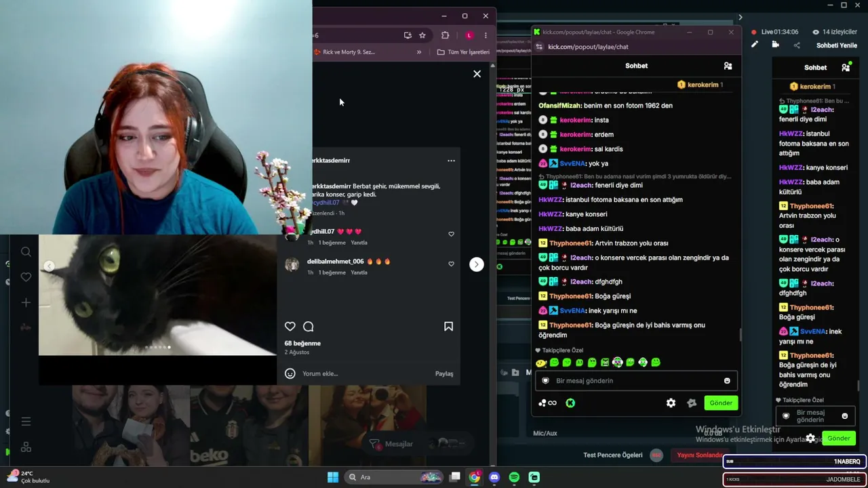The image size is (868, 488).
Task: Click the pencil edit icon in stream toolbar
Action: click(x=754, y=45)
